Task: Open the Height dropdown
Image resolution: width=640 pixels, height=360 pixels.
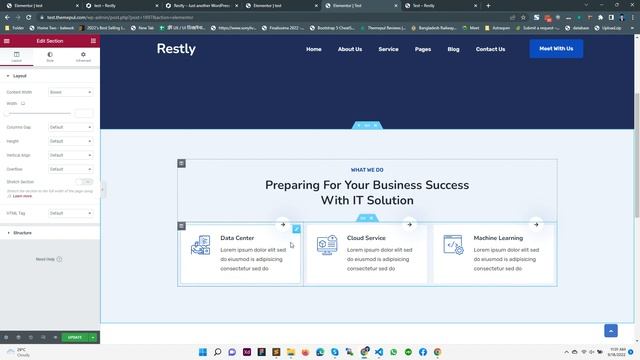Action: point(71,141)
